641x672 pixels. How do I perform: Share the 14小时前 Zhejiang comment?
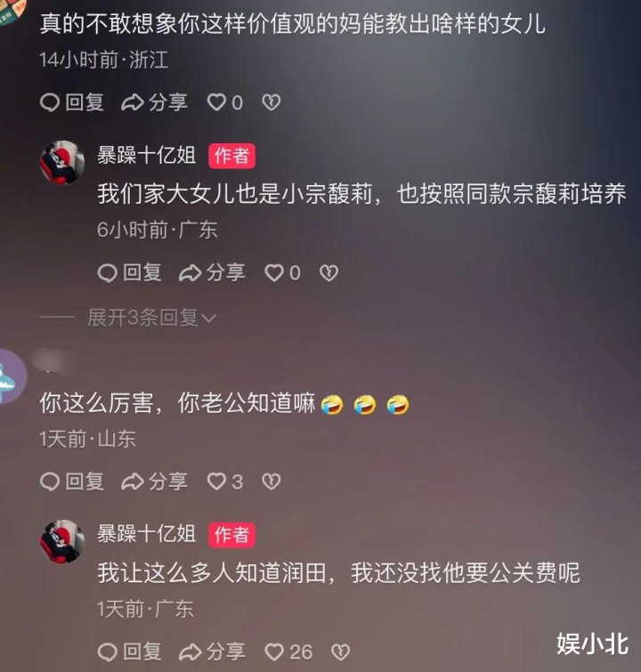pos(154,102)
